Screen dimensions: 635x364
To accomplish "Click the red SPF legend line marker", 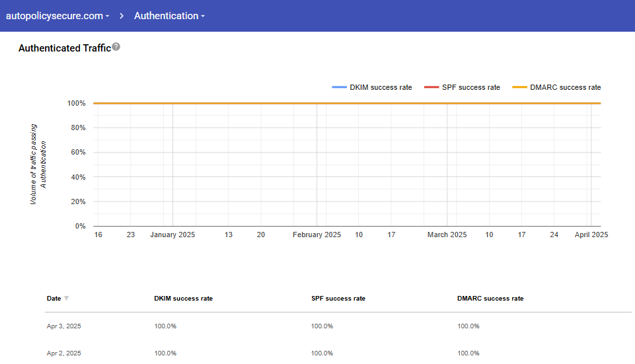I will 431,87.
